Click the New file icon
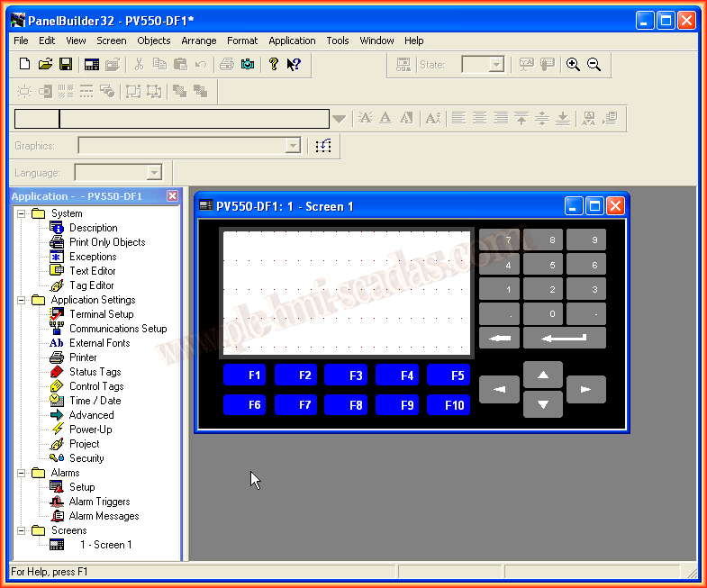The image size is (707, 588). point(25,65)
